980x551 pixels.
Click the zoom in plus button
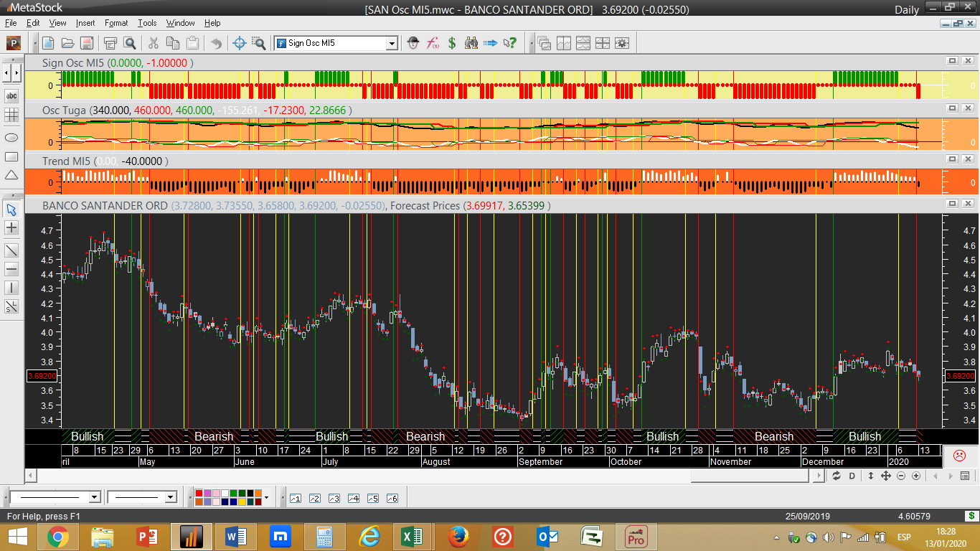[916, 476]
